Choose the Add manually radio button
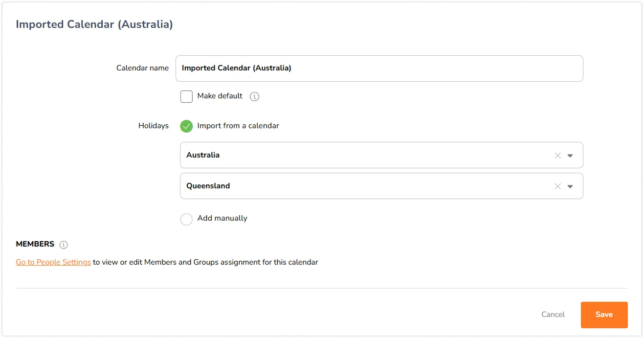The height and width of the screenshot is (338, 644). click(186, 219)
